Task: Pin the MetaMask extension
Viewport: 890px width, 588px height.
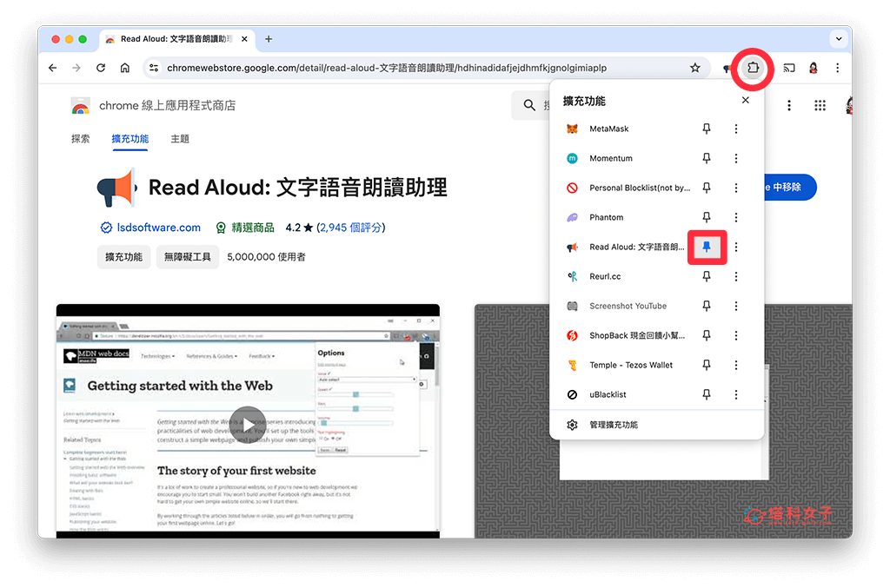Action: (706, 129)
